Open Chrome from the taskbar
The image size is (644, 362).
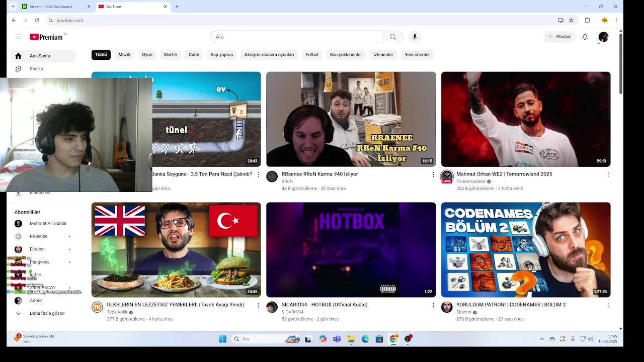[x=393, y=339]
